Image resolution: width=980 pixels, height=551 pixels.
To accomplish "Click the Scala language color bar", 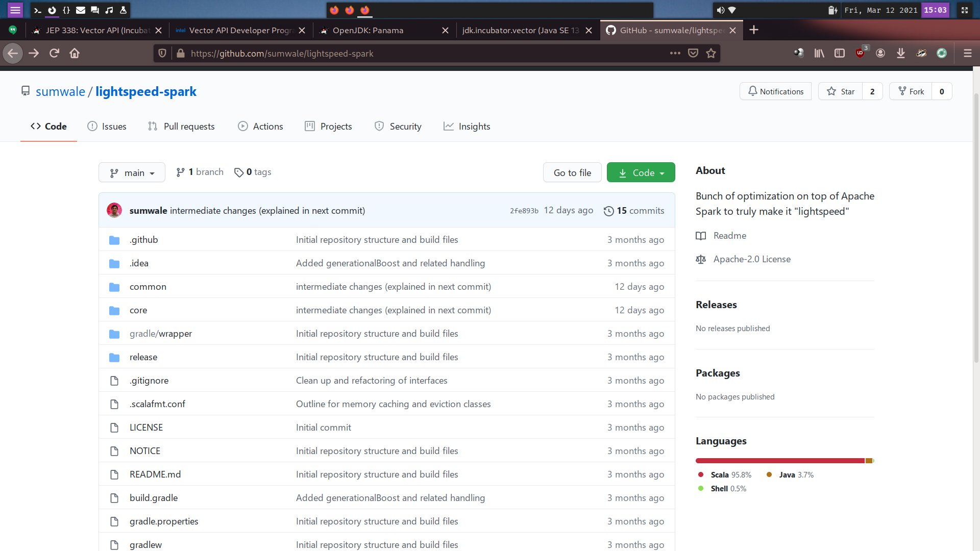I will [779, 461].
